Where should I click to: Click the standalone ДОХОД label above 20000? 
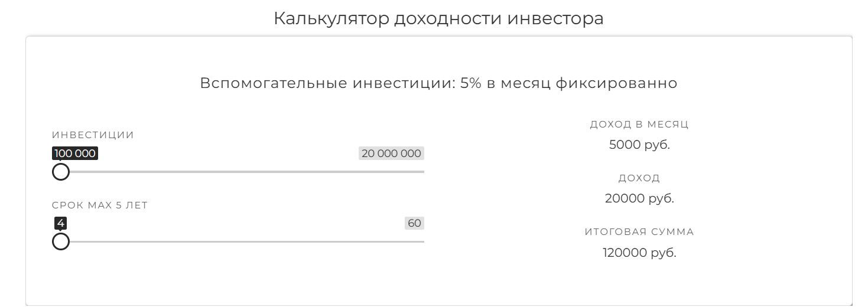[639, 178]
